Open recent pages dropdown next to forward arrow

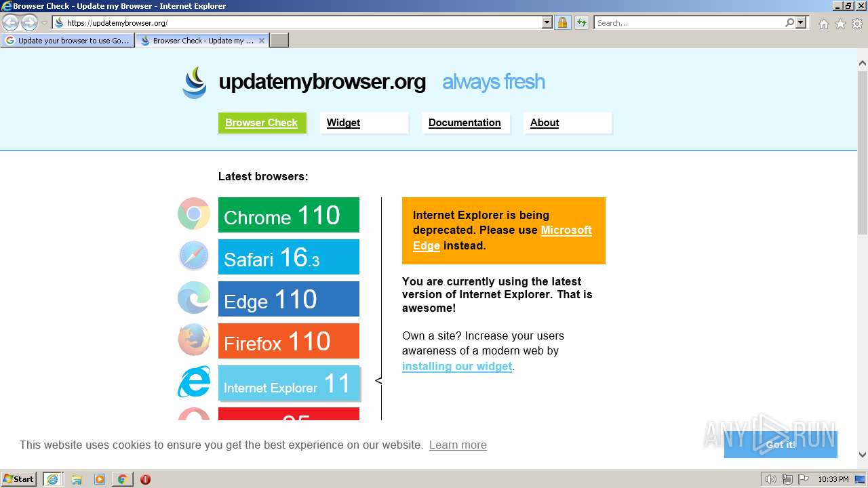(44, 23)
